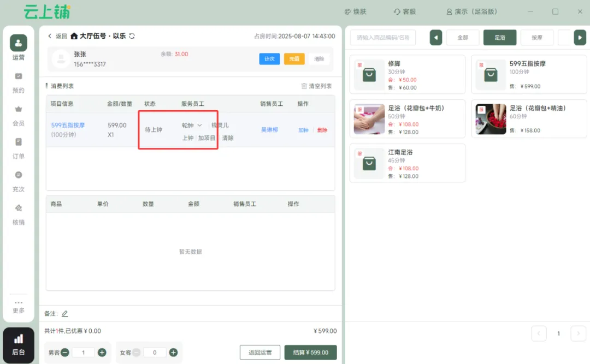Open the 充次 sidebar icon
Viewport: 590px width, 364px height.
18,175
